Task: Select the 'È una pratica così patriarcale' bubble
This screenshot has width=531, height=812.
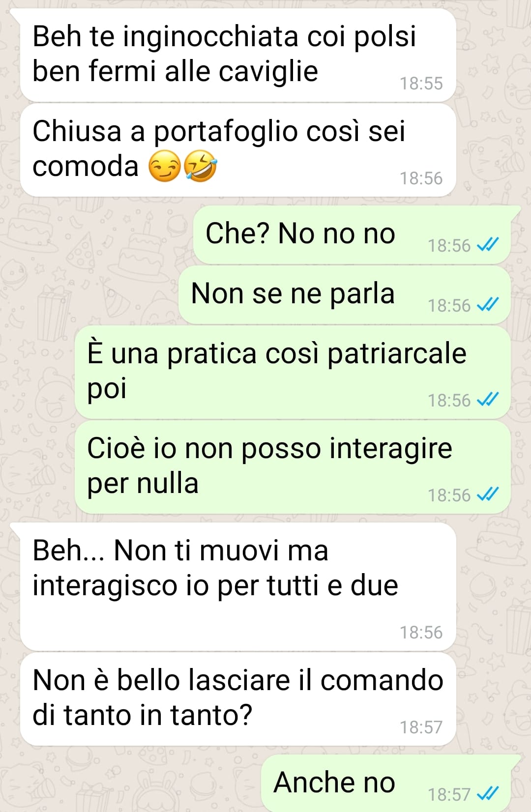Action: tap(293, 373)
